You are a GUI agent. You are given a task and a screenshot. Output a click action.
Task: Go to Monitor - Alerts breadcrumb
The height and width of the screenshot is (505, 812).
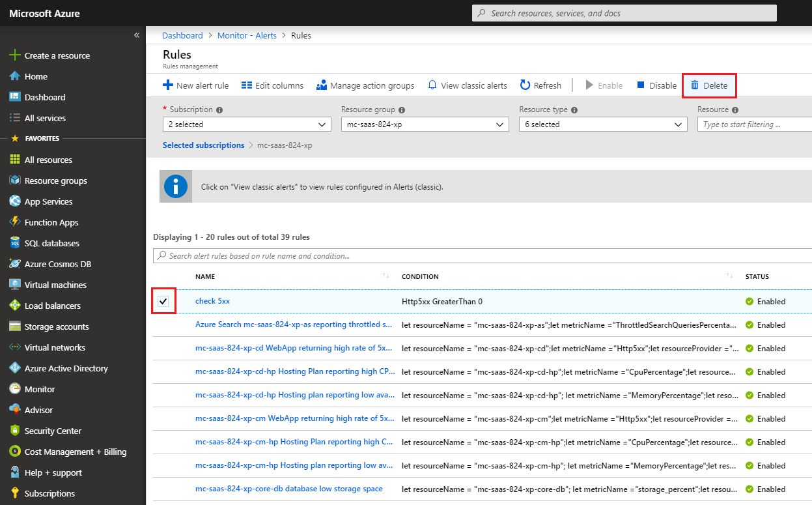coord(247,36)
